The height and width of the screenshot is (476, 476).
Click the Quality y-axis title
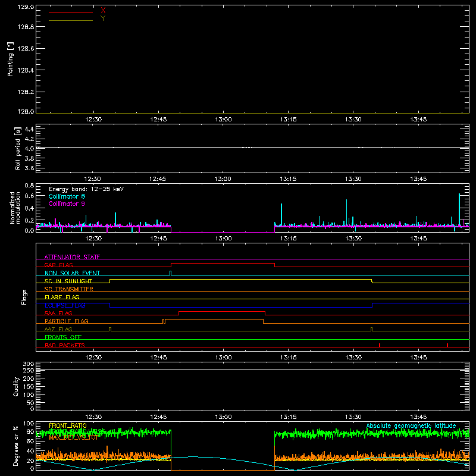point(16,386)
